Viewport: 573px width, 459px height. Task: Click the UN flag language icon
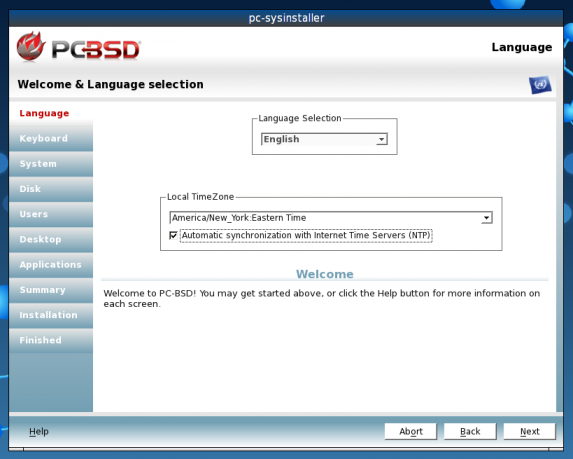pyautogui.click(x=540, y=85)
